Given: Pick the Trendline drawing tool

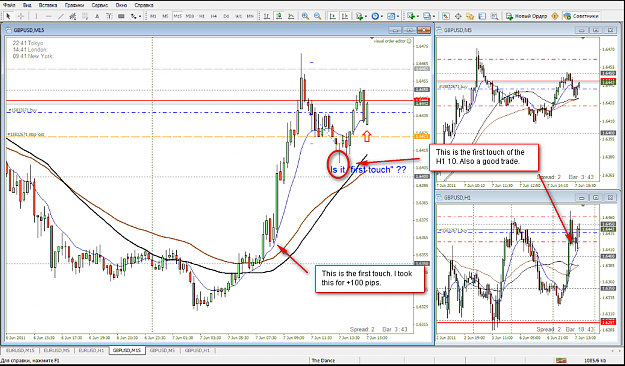Looking at the screenshot, I should click(61, 16).
